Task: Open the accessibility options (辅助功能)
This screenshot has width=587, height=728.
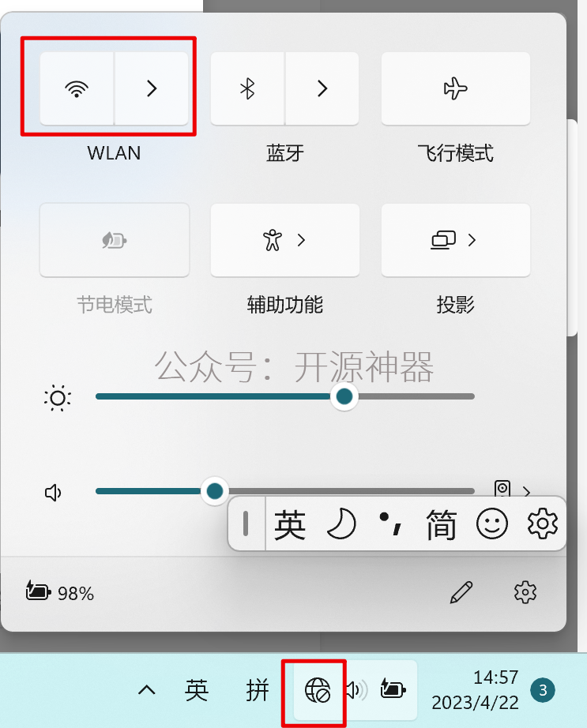Action: [284, 240]
